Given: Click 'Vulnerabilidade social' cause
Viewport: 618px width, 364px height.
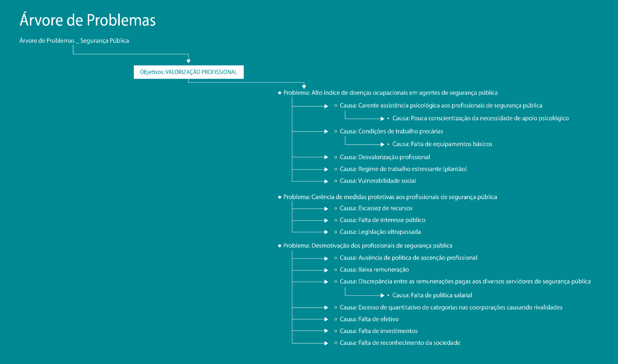Looking at the screenshot, I should 377,181.
